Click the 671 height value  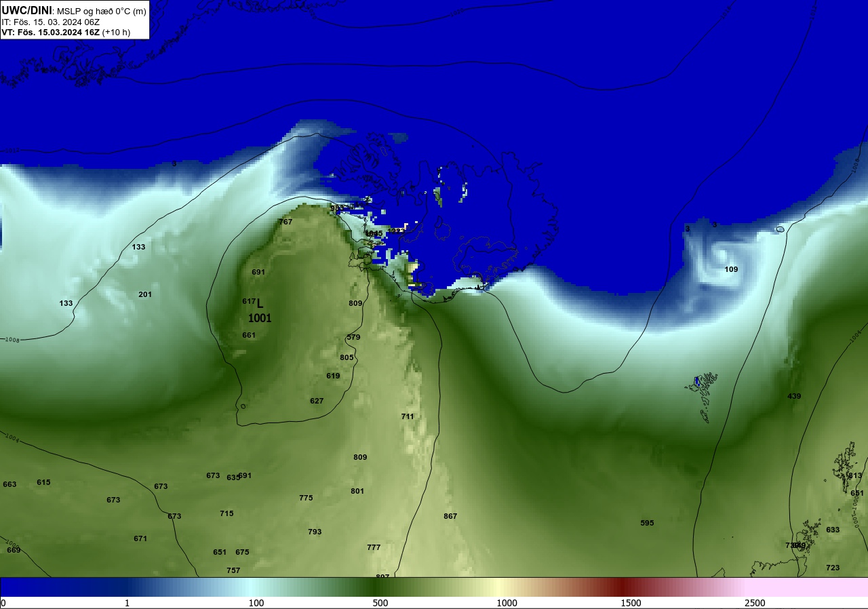tap(140, 538)
